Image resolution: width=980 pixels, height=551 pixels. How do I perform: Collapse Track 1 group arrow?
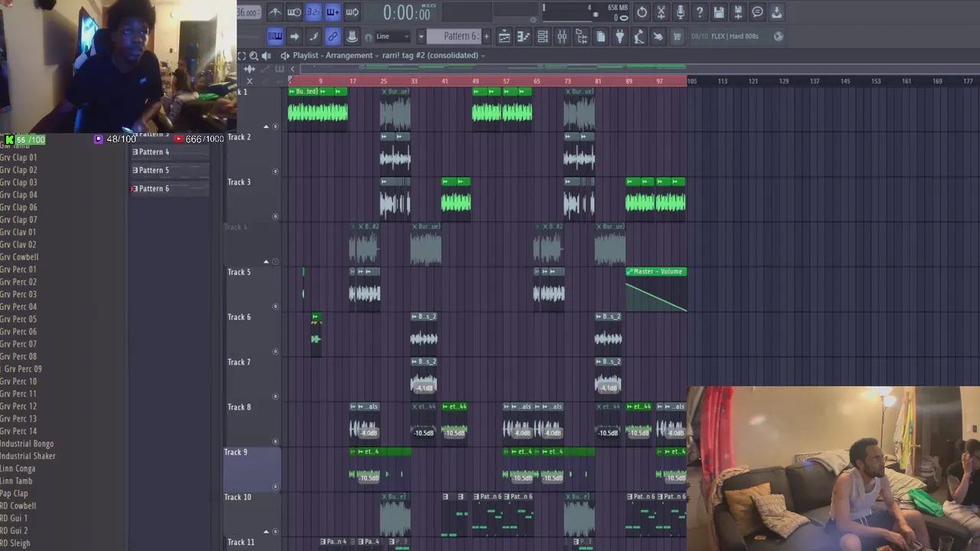pos(266,126)
